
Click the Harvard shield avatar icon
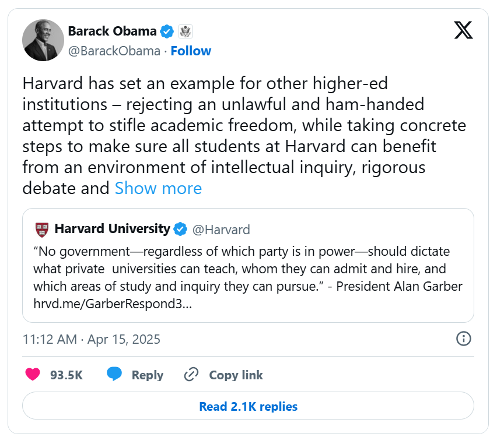pos(42,230)
